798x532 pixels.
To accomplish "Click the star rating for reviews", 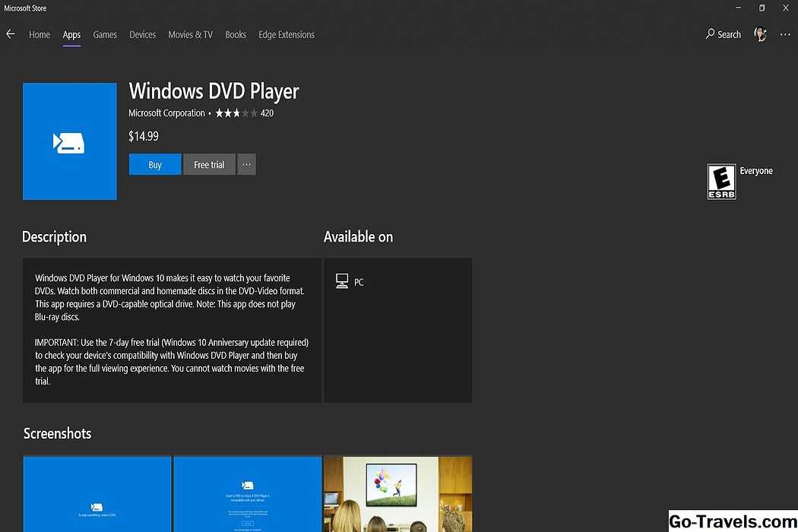I will point(236,113).
